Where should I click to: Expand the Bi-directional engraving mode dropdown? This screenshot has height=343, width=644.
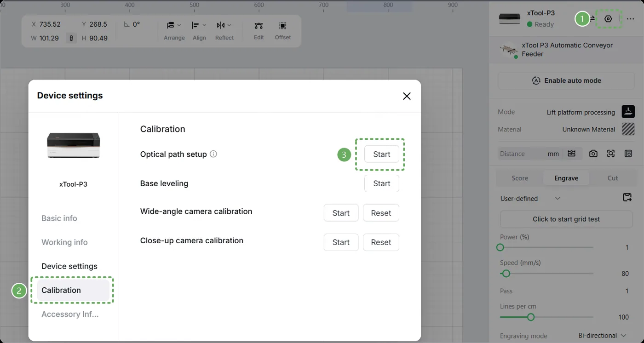pyautogui.click(x=602, y=336)
